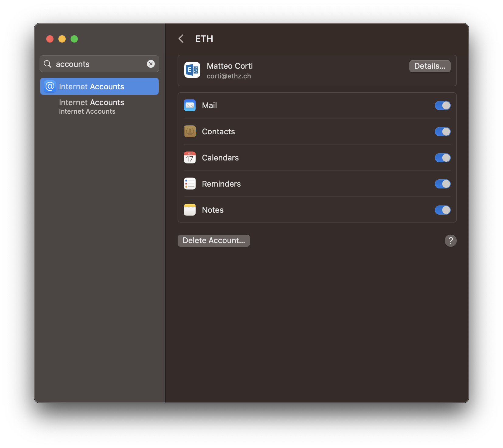Click the Contacts app icon

point(190,131)
